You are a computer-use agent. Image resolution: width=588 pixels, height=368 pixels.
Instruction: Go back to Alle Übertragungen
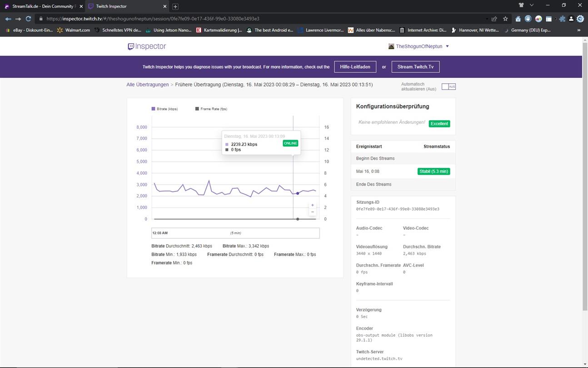(147, 85)
